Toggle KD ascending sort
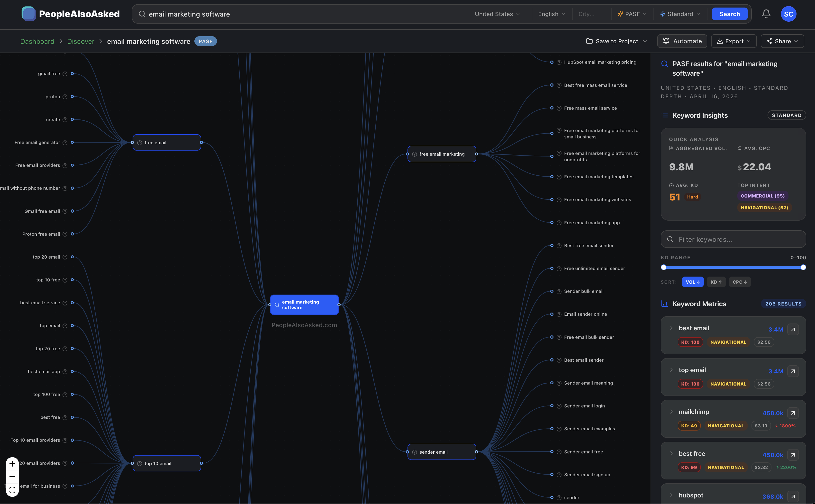This screenshot has height=504, width=815. (x=716, y=282)
